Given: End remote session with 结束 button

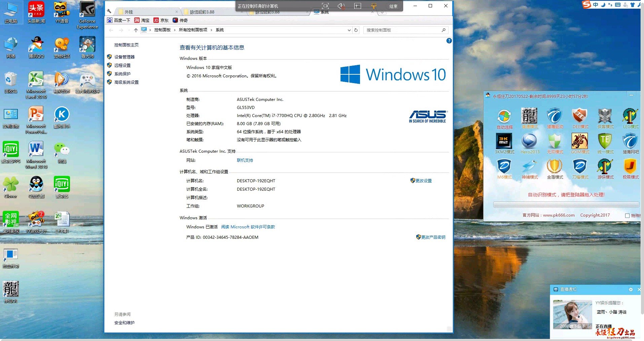Looking at the screenshot, I should [x=393, y=6].
